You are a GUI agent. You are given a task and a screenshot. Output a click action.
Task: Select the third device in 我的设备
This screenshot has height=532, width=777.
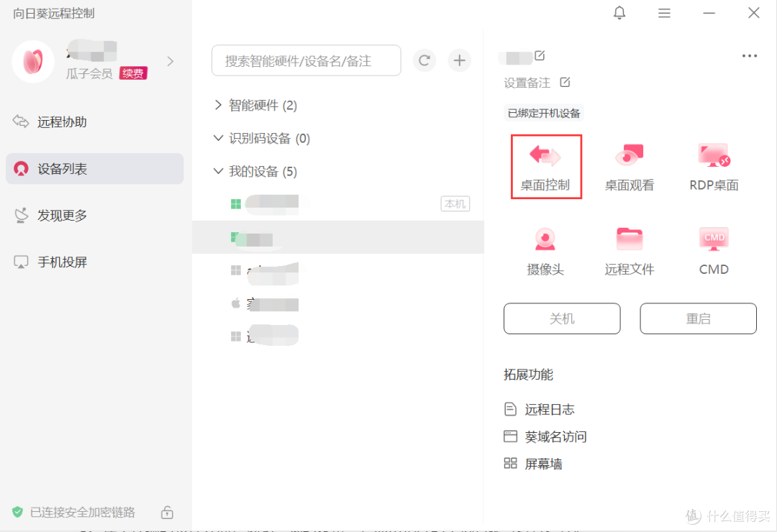coord(338,270)
